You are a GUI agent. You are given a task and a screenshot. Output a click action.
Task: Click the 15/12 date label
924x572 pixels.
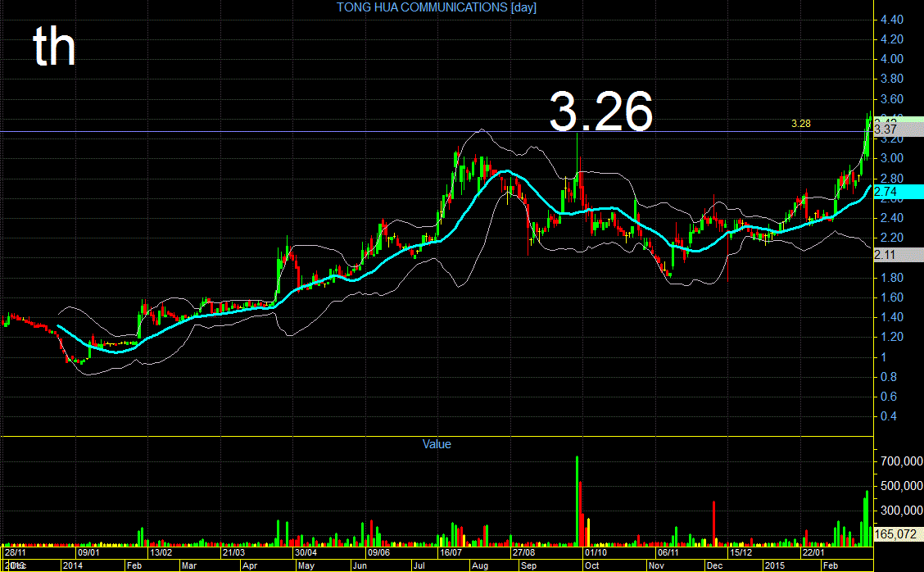point(741,552)
